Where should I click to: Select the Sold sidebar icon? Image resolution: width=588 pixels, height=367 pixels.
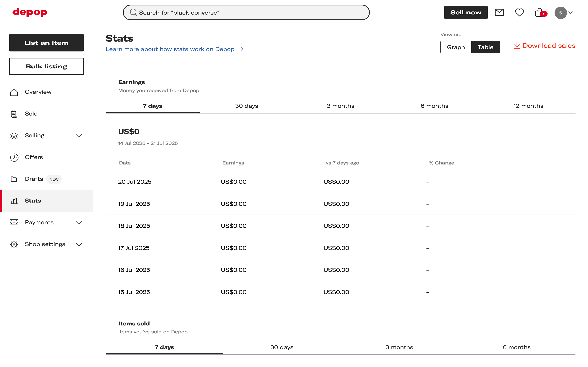pos(14,114)
